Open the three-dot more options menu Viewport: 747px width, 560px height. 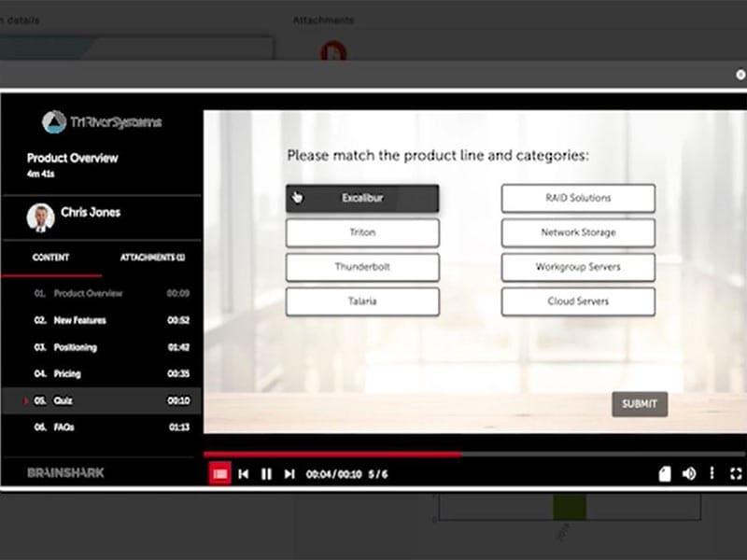(712, 473)
